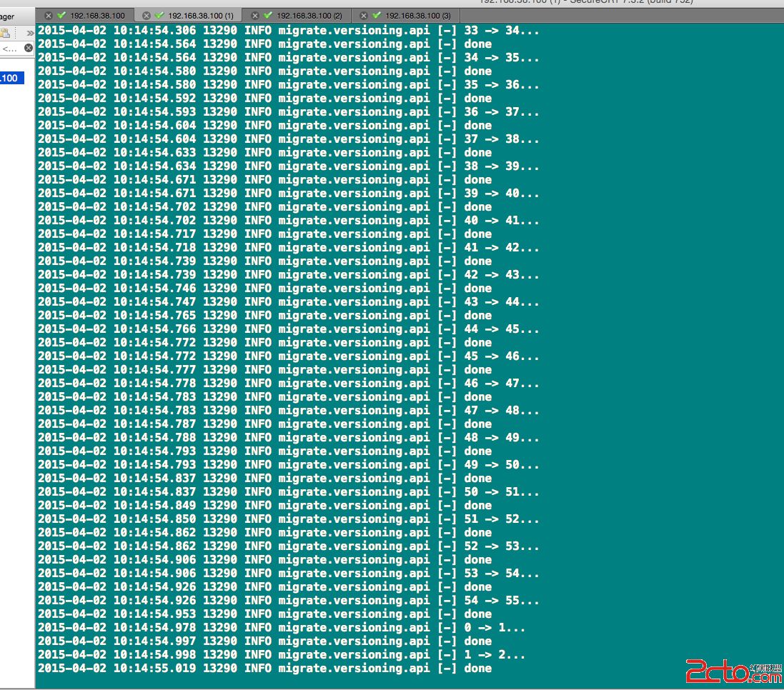Viewport: 784px width, 690px height.
Task: Close the first 192.168.38.100 tab
Action: tap(49, 16)
